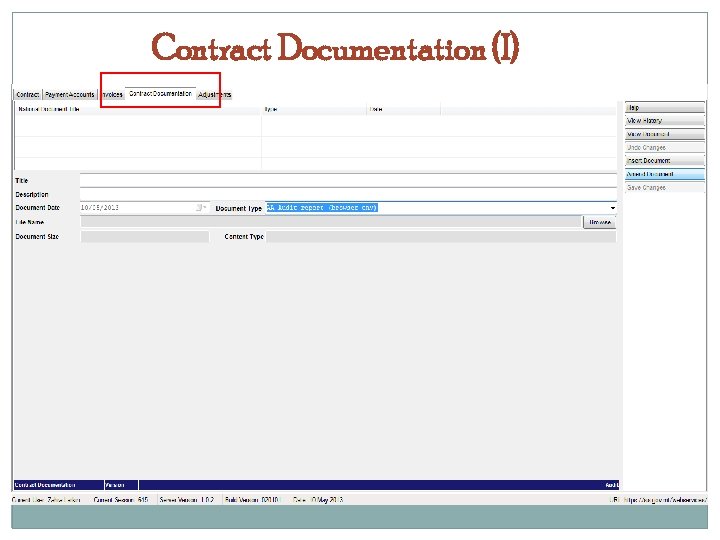
Task: Click the Current Session status entry
Action: [x=121, y=500]
